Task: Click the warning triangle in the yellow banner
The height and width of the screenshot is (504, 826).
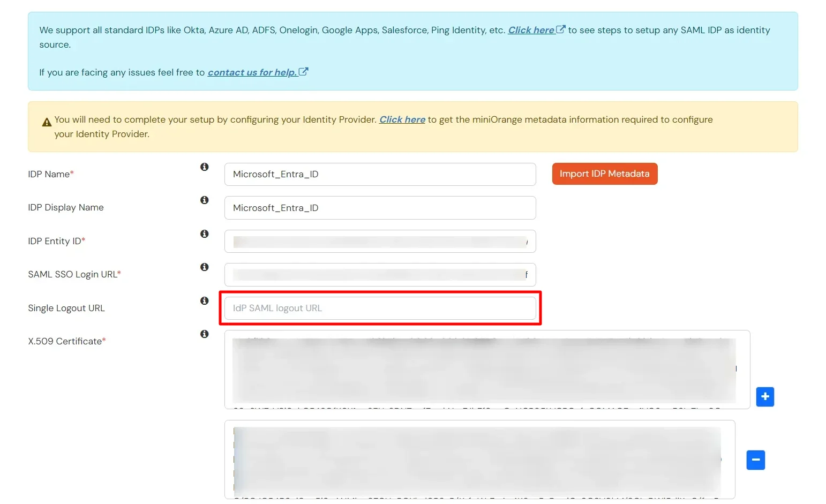Action: [x=46, y=121]
